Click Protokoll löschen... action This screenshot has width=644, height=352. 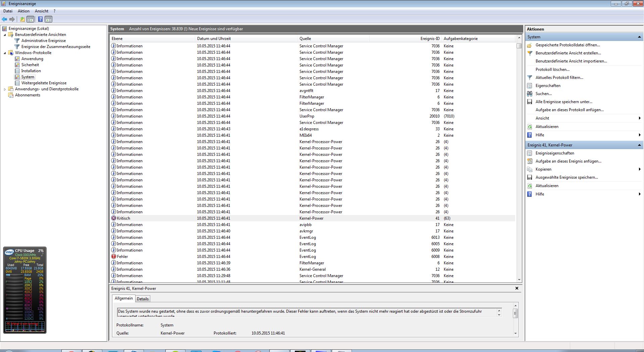(552, 70)
